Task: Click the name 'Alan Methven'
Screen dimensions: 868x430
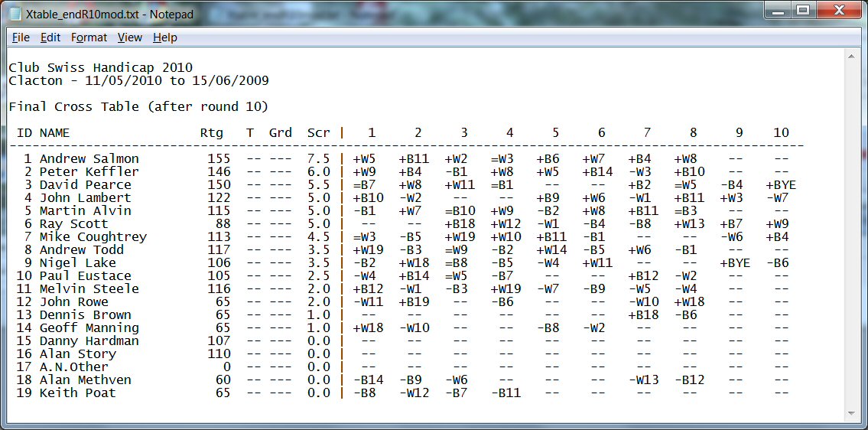Action: pos(85,380)
